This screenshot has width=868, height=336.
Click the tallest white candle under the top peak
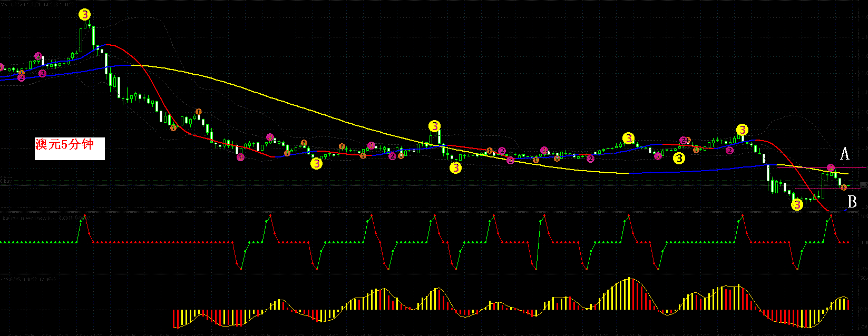click(x=93, y=36)
